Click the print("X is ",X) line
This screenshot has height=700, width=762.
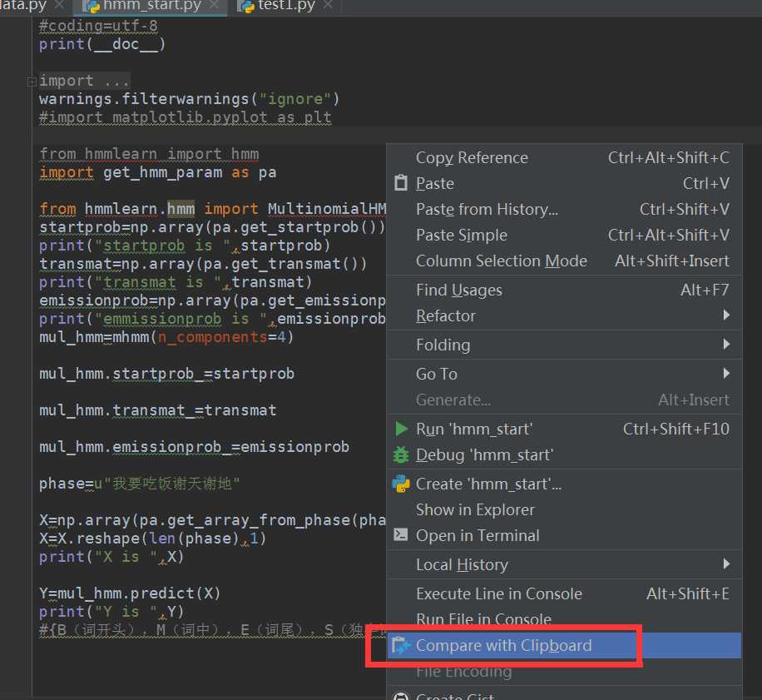point(111,557)
